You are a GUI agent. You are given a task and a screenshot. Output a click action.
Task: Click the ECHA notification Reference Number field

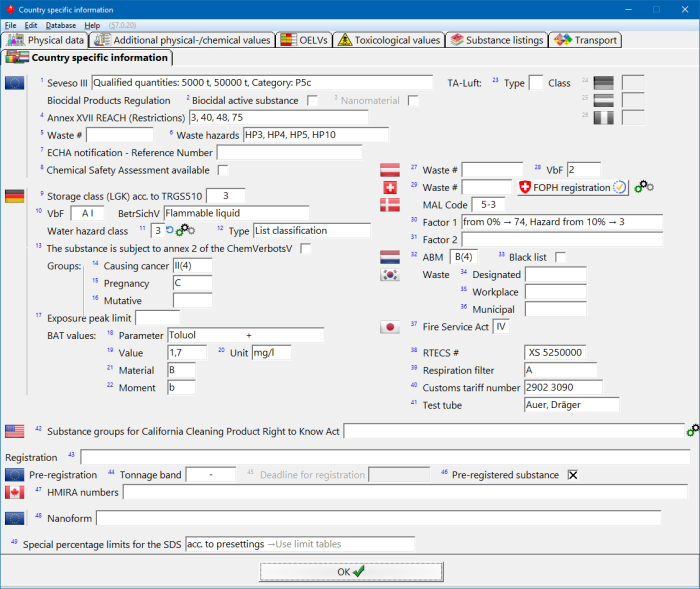pyautogui.click(x=289, y=152)
